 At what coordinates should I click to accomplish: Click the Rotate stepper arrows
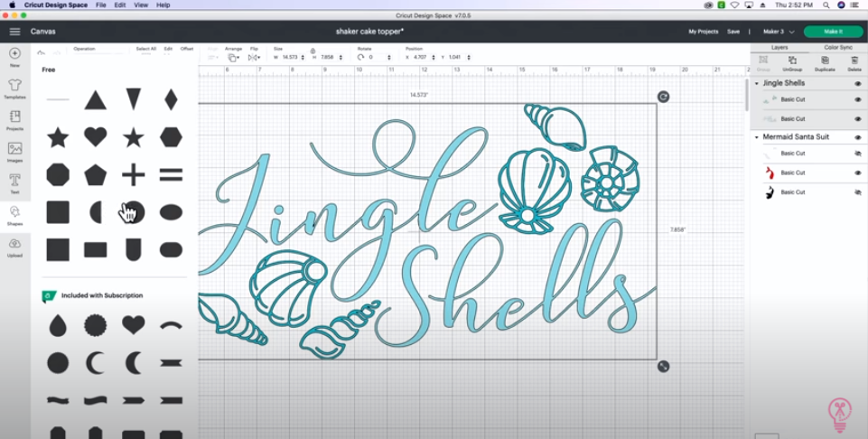click(389, 58)
